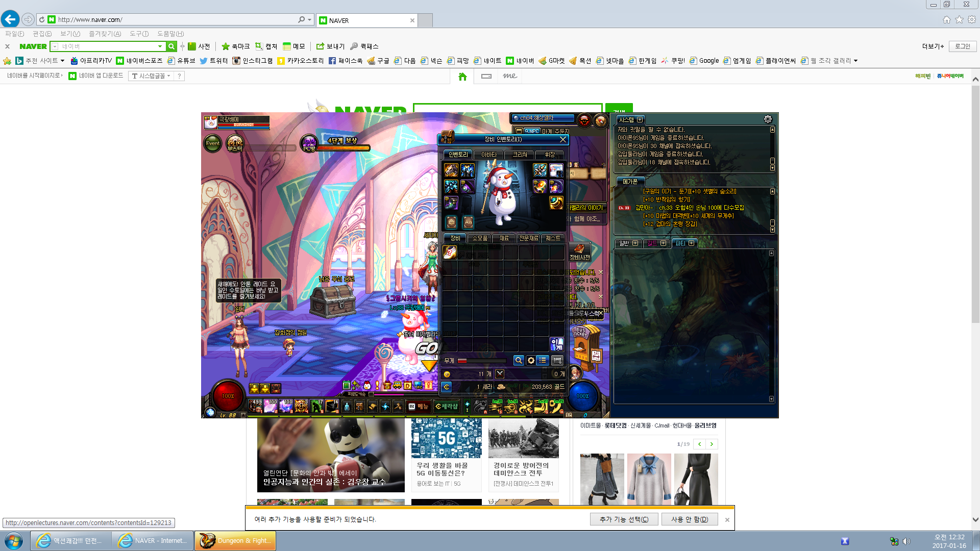Expand the 시스템 chat tab plus box
Screen dimensions: 980x551
pyautogui.click(x=640, y=119)
